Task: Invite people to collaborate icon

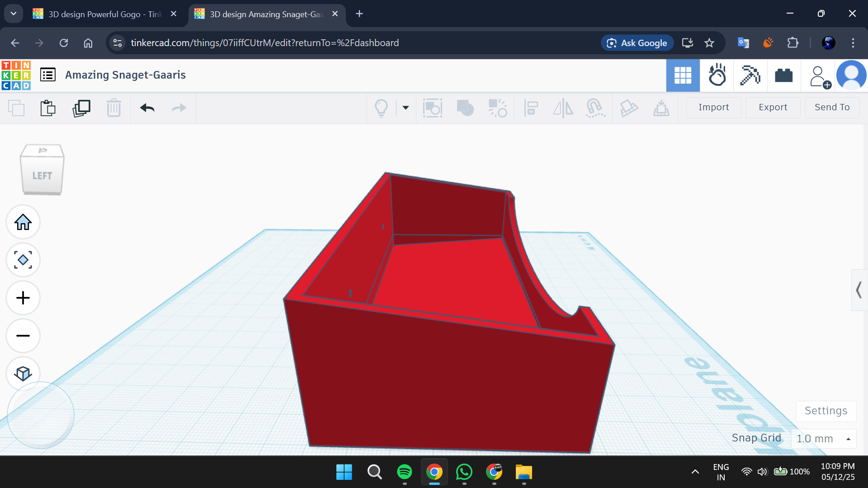Action: point(820,76)
